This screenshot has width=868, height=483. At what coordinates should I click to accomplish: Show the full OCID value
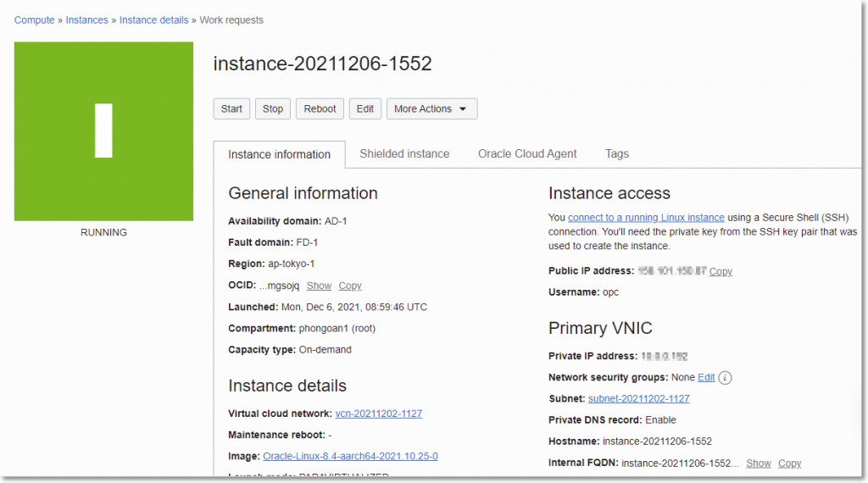[x=319, y=286]
